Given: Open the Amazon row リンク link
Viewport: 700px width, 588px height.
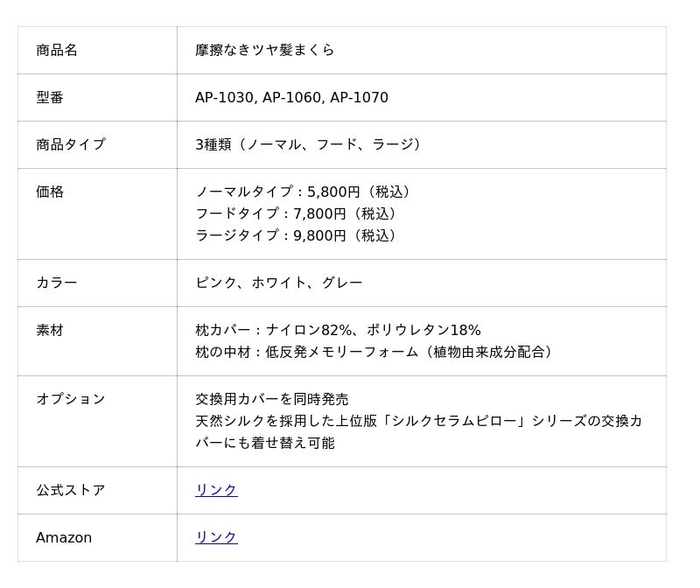Looking at the screenshot, I should click(216, 537).
